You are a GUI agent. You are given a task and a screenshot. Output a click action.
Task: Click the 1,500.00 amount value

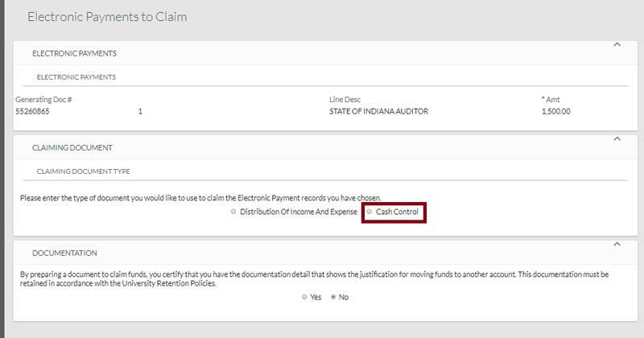coord(555,112)
